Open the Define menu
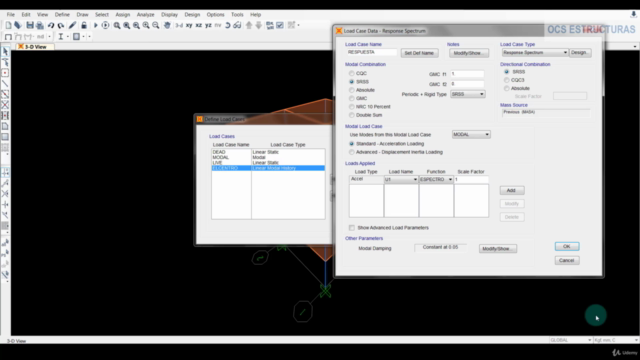 (x=62, y=14)
